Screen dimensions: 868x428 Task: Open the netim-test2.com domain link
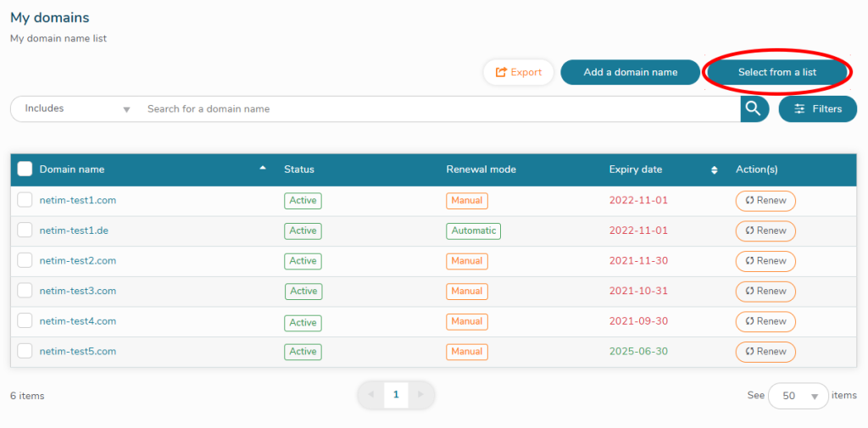point(78,261)
